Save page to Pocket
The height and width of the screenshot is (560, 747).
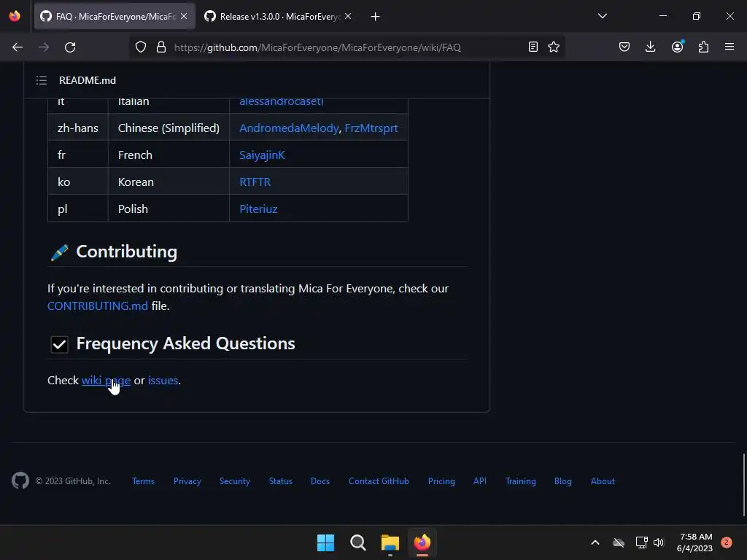[x=624, y=47]
